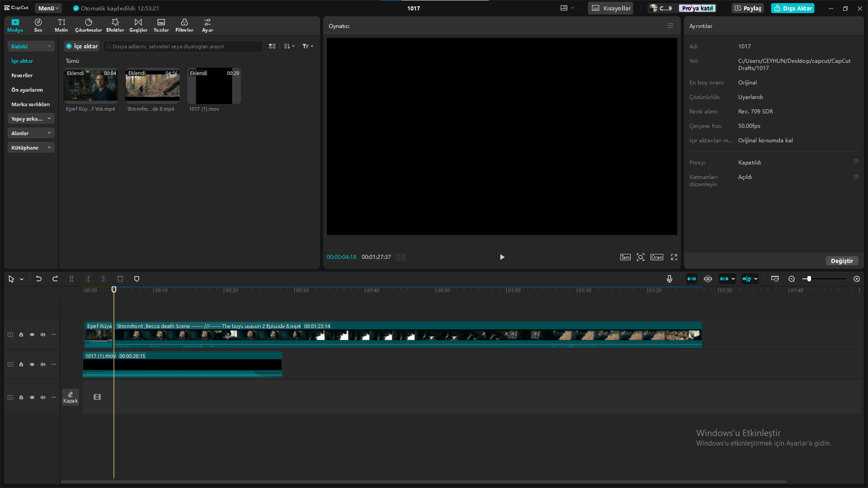
Task: Play the preview video
Action: pos(502,257)
